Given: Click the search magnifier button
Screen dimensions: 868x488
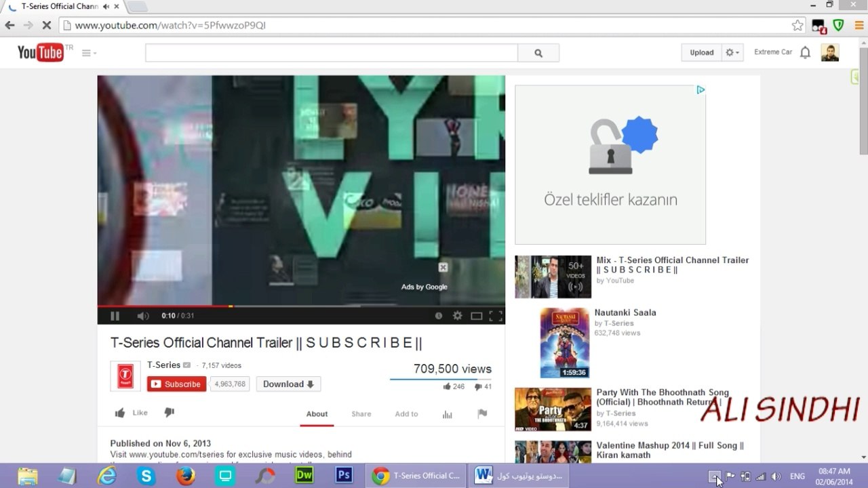Looking at the screenshot, I should coord(538,53).
